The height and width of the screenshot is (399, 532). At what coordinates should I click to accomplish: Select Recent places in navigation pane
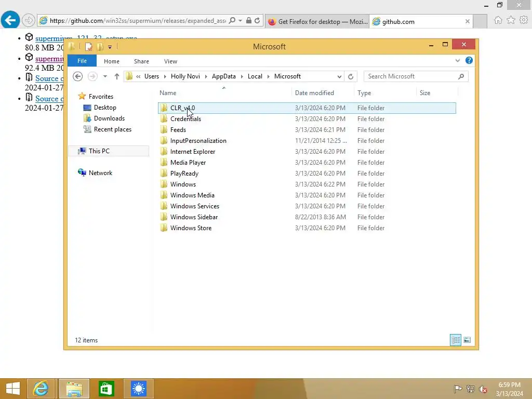(x=113, y=129)
